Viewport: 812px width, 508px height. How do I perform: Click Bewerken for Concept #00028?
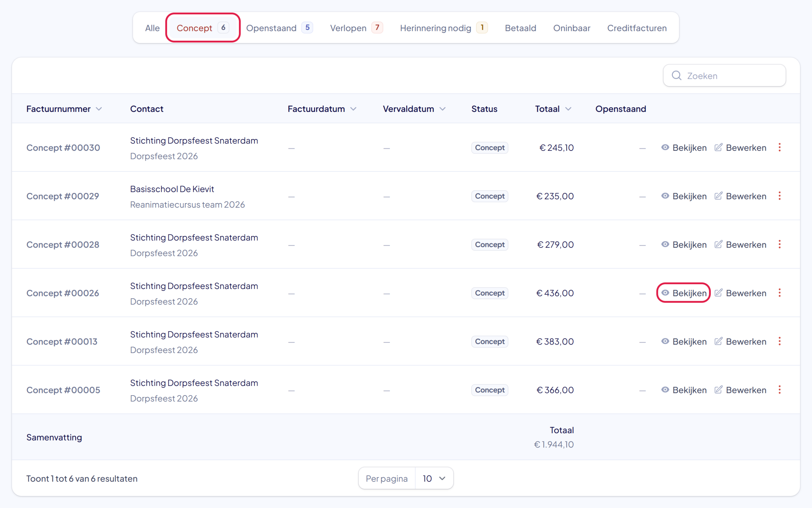(x=740, y=244)
